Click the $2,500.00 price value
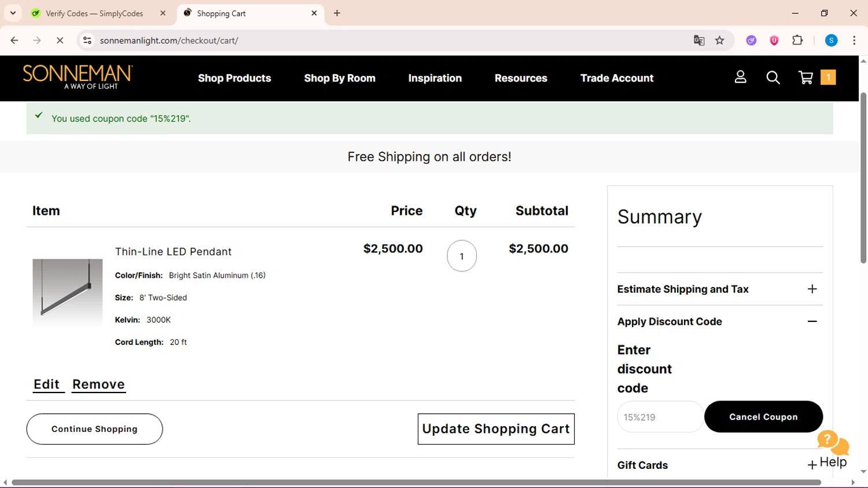 click(x=393, y=249)
